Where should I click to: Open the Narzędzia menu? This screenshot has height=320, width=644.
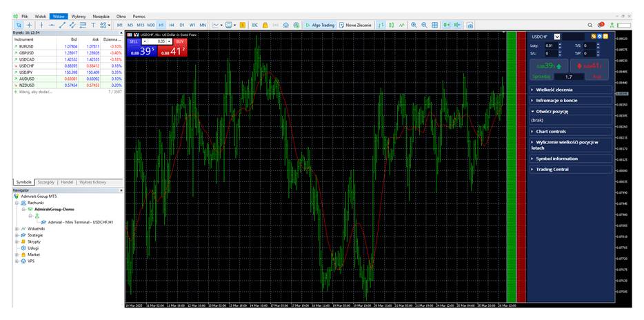click(x=101, y=17)
